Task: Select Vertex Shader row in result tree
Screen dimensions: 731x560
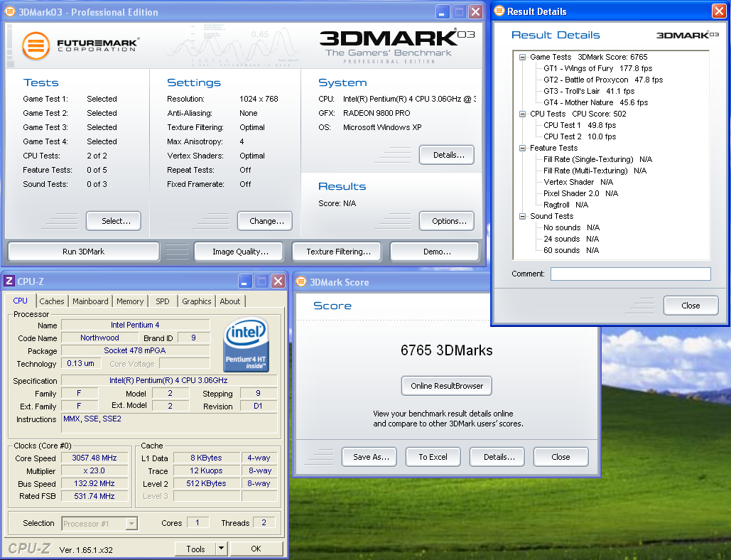Action: point(578,183)
